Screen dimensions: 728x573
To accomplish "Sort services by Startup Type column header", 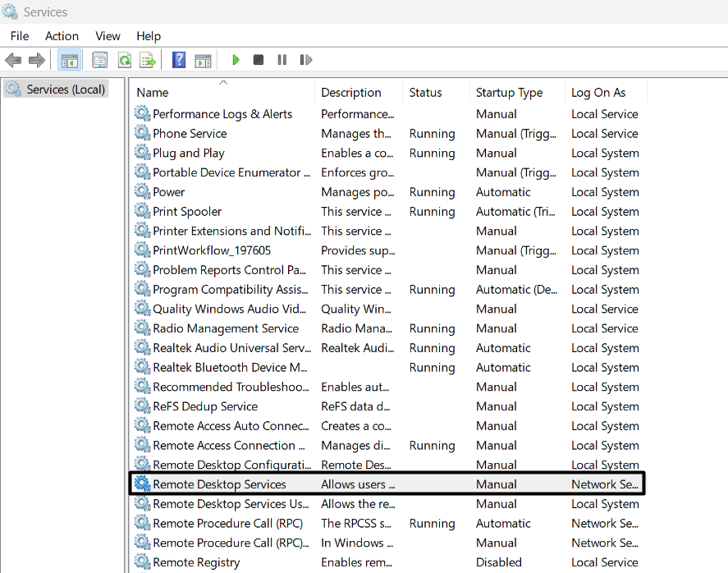I will (x=509, y=93).
